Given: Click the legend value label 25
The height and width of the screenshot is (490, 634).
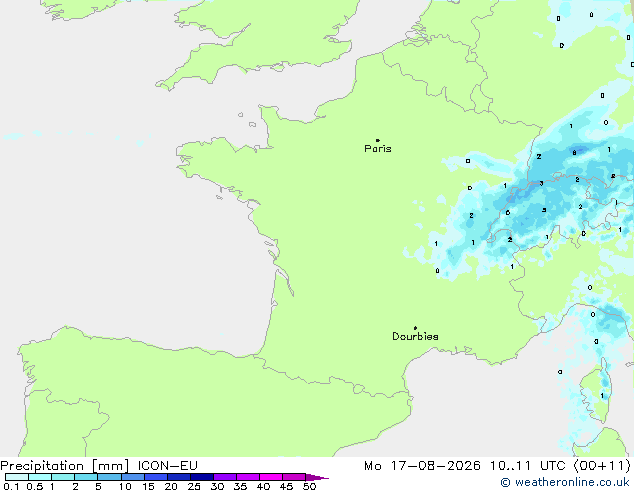Looking at the screenshot, I should click(194, 486).
